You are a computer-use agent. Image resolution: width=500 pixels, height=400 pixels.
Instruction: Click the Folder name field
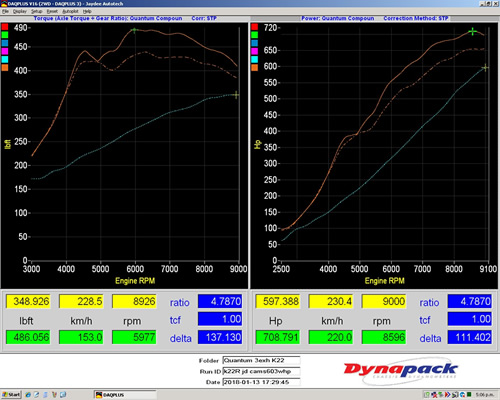coord(261,360)
